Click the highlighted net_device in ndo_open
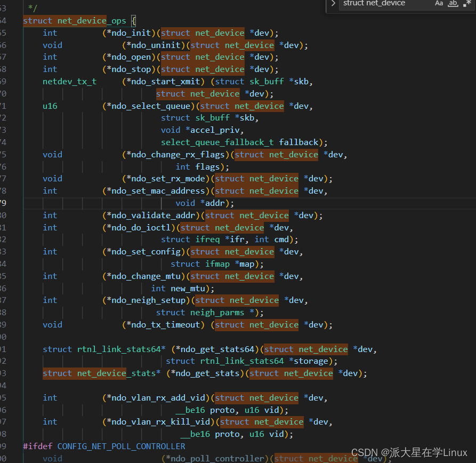Image resolution: width=476 pixels, height=463 pixels. click(x=219, y=57)
